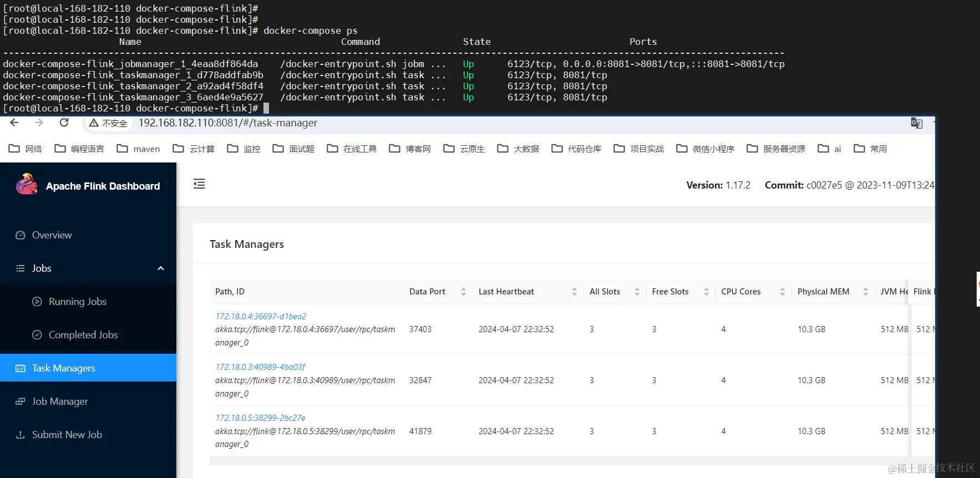Open the 服务器资源 bookmark folder

[776, 149]
